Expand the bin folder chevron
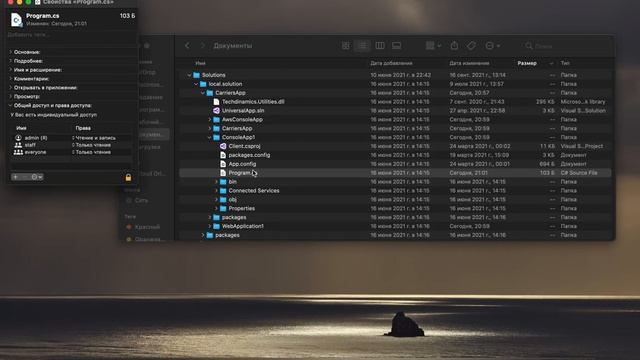 point(216,182)
